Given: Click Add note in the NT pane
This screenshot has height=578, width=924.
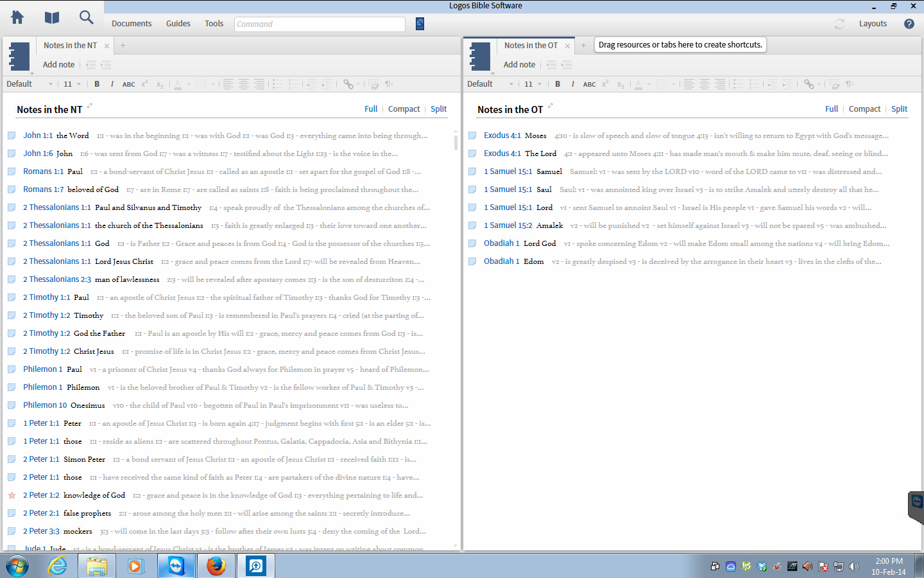Looking at the screenshot, I should point(58,65).
